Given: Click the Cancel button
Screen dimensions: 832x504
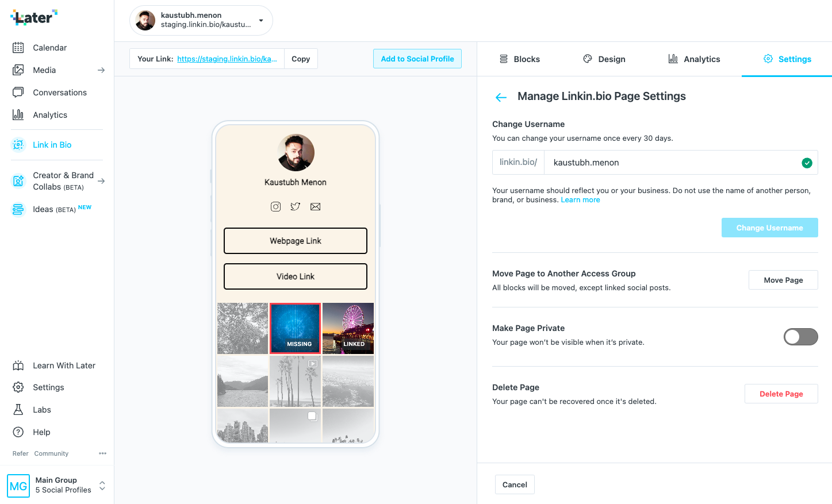Looking at the screenshot, I should coord(515,484).
